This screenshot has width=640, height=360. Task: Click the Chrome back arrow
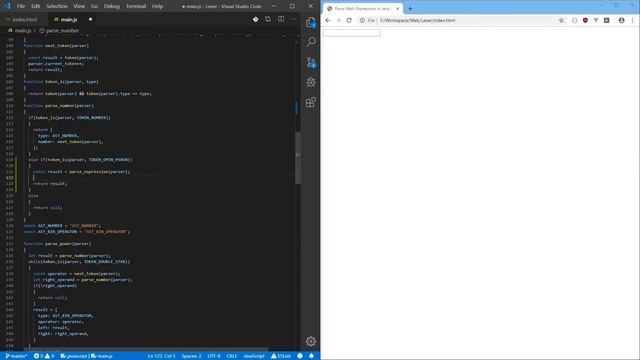[x=328, y=20]
